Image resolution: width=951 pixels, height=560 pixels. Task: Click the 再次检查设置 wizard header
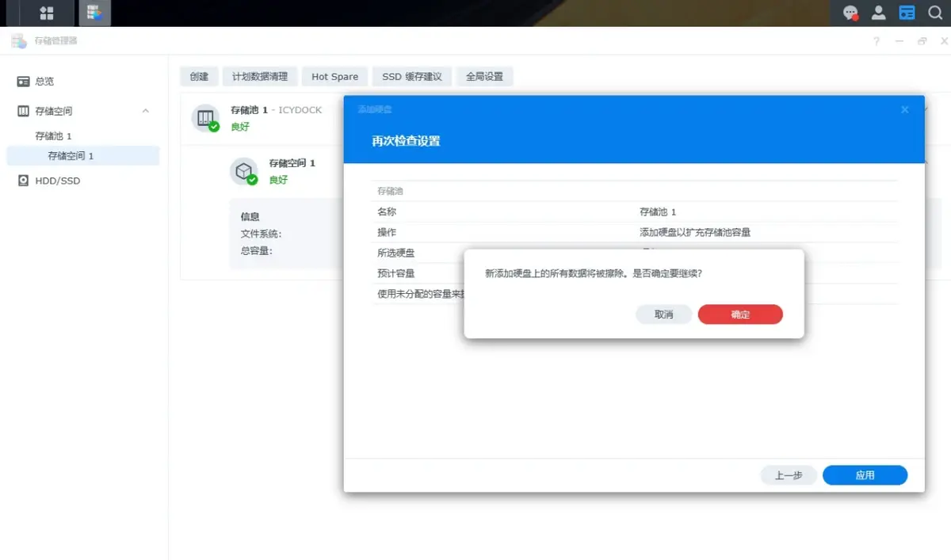[x=406, y=141]
